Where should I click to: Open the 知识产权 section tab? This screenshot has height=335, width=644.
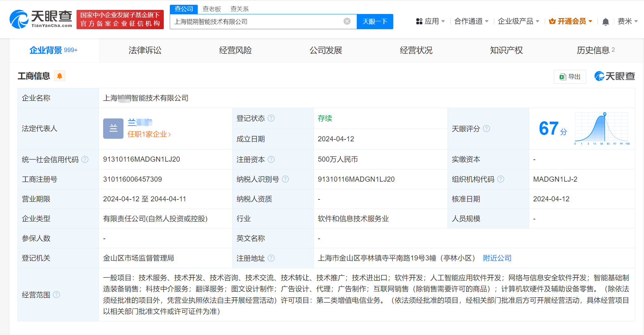point(506,50)
